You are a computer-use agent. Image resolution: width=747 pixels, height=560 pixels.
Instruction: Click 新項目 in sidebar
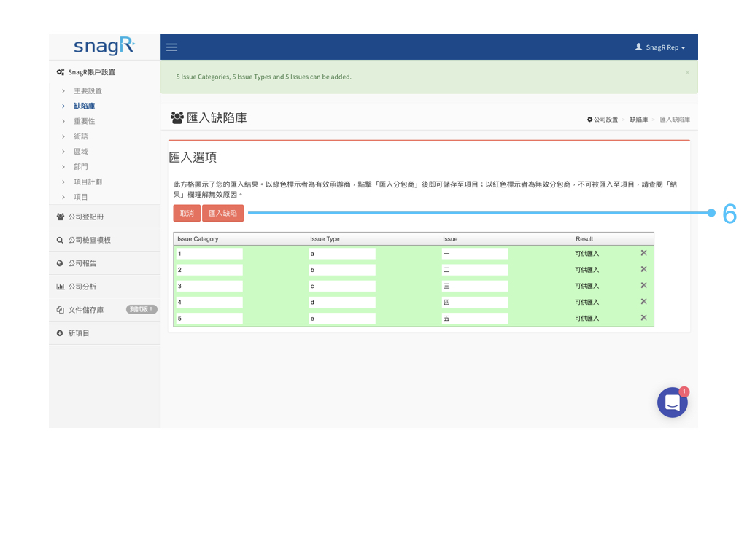[104, 333]
